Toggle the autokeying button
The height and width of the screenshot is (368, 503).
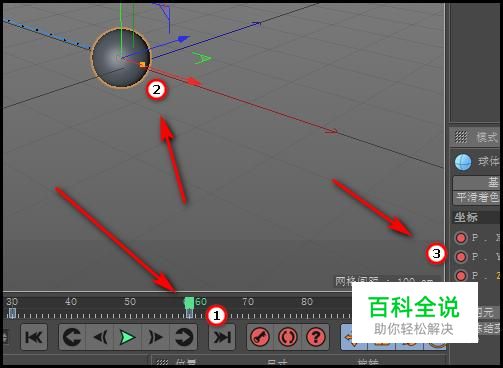click(288, 337)
